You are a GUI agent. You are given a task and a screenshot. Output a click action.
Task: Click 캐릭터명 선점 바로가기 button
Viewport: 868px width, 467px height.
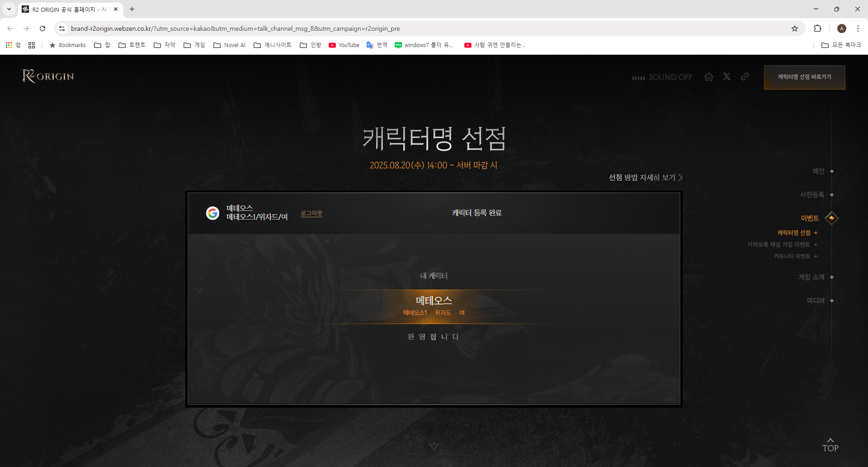click(x=805, y=77)
